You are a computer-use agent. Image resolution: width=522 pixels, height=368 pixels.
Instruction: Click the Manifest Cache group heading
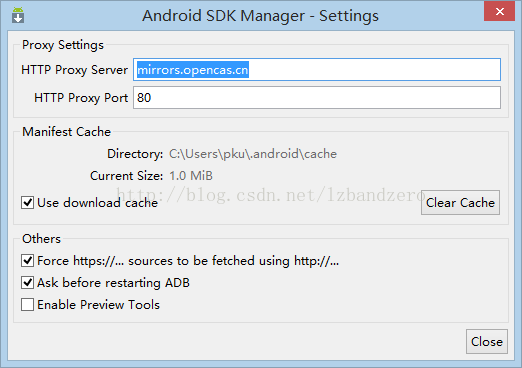66,132
